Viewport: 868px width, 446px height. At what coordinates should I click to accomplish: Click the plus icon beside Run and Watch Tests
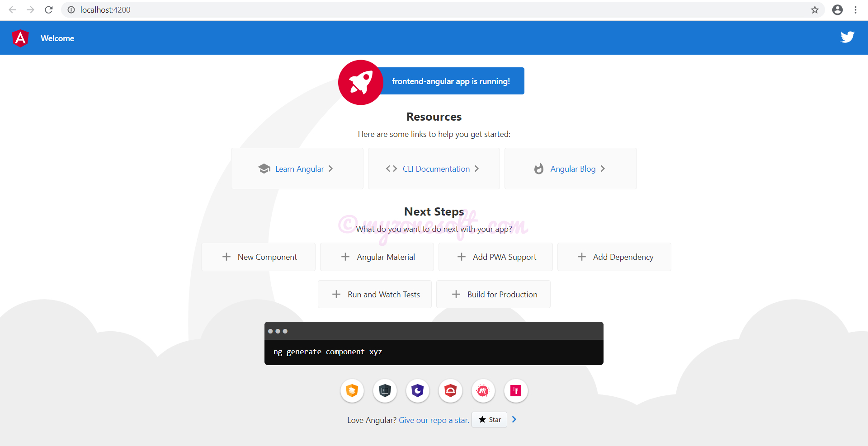pos(336,294)
